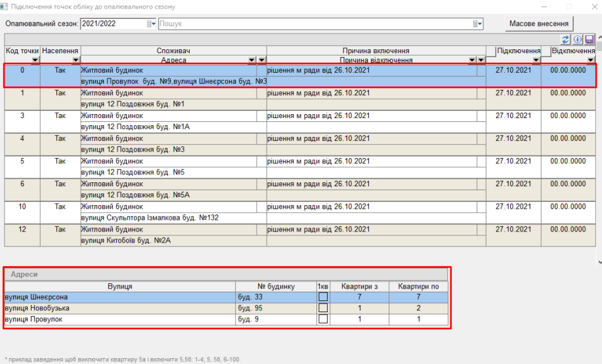Click the window scroll-up arrow at right edge
The height and width of the screenshot is (364, 602).
pos(599,38)
